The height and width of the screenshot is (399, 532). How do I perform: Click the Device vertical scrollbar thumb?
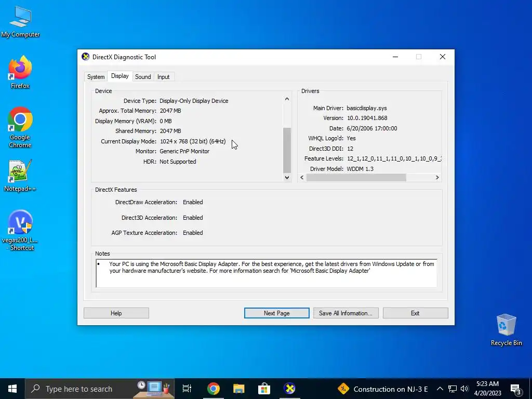[287, 150]
